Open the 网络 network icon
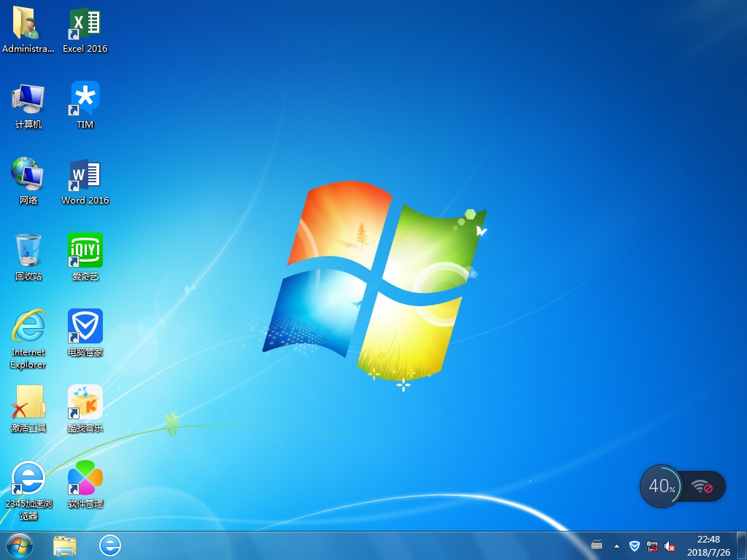747x560 pixels. pos(28,182)
